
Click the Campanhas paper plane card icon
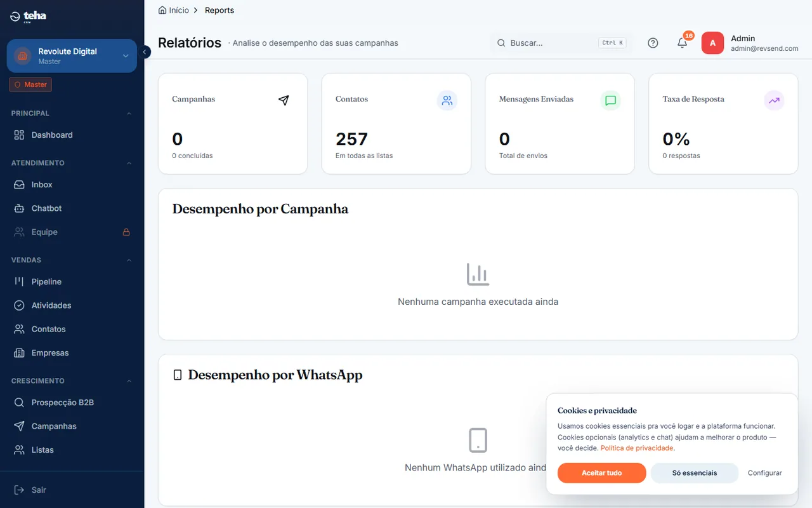click(x=284, y=100)
